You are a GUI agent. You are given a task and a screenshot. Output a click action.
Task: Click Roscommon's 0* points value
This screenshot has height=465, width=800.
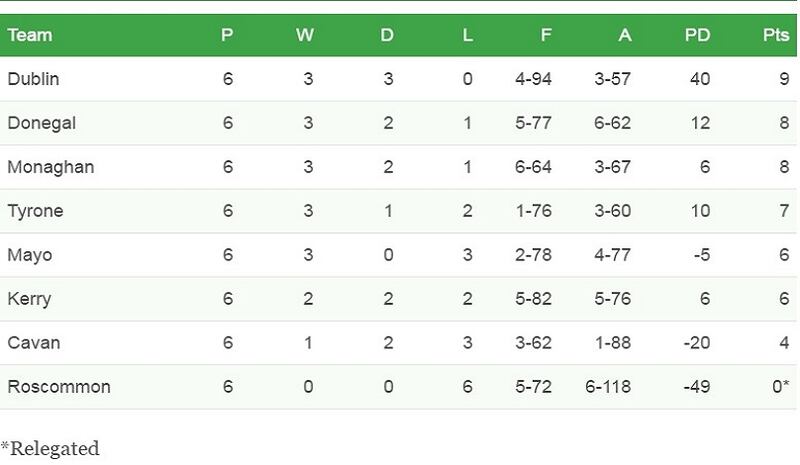780,387
